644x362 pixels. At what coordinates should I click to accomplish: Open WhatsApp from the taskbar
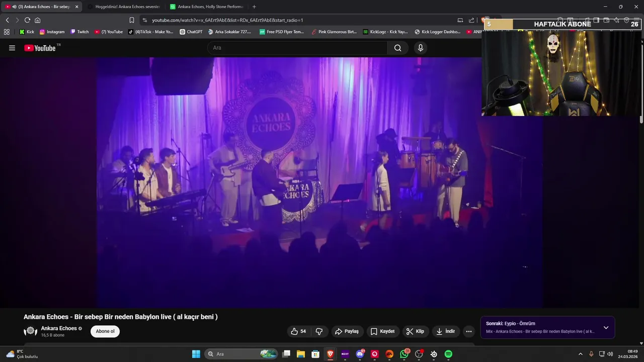click(x=405, y=354)
